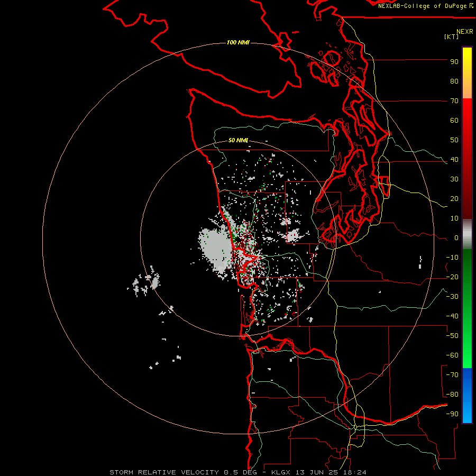The width and height of the screenshot is (476, 476).
Task: Click the -80 value on the velocity scale
Action: 452,395
